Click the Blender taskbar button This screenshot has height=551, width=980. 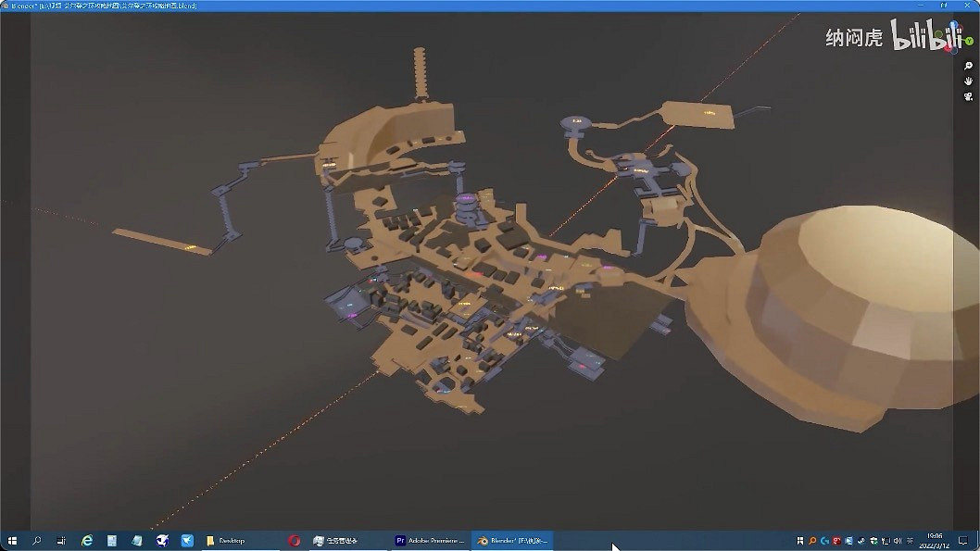coord(512,540)
